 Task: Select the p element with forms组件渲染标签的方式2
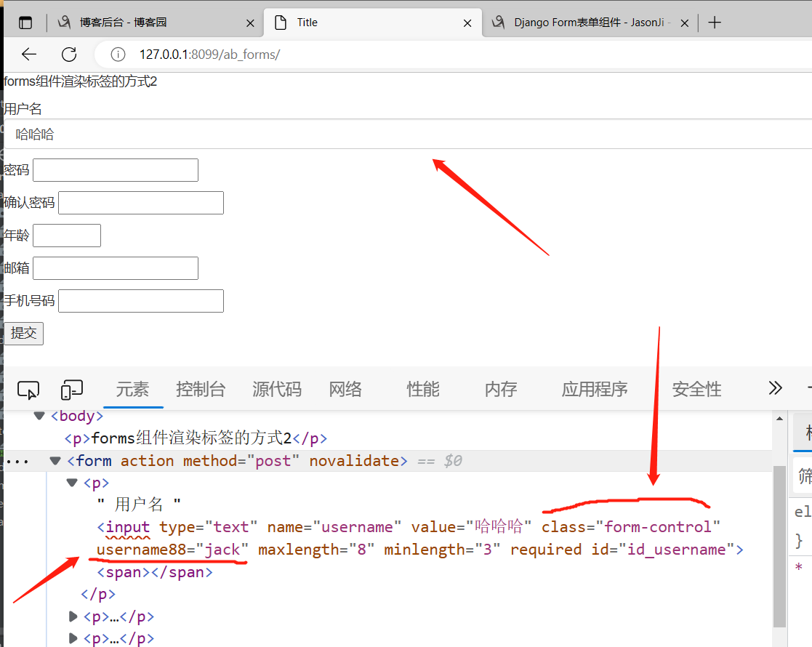[196, 438]
